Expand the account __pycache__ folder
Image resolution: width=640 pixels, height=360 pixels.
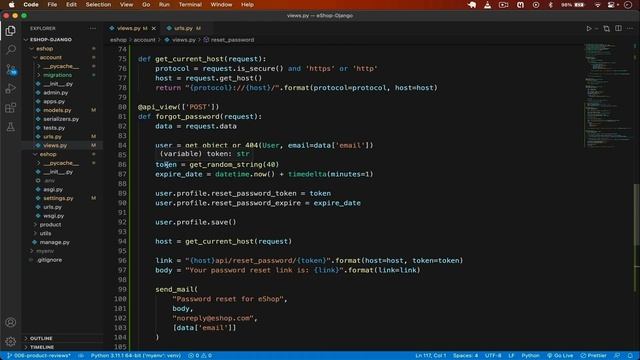(61, 66)
